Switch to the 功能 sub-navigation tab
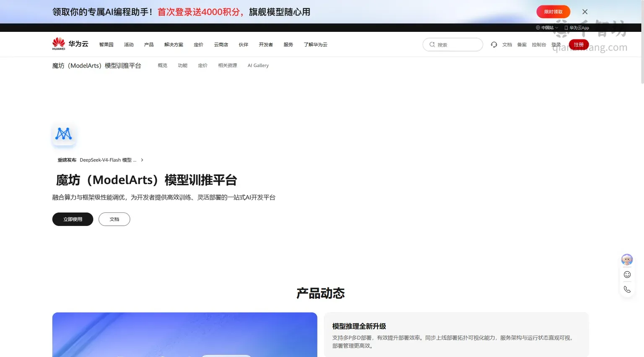This screenshot has height=357, width=644. (x=182, y=65)
